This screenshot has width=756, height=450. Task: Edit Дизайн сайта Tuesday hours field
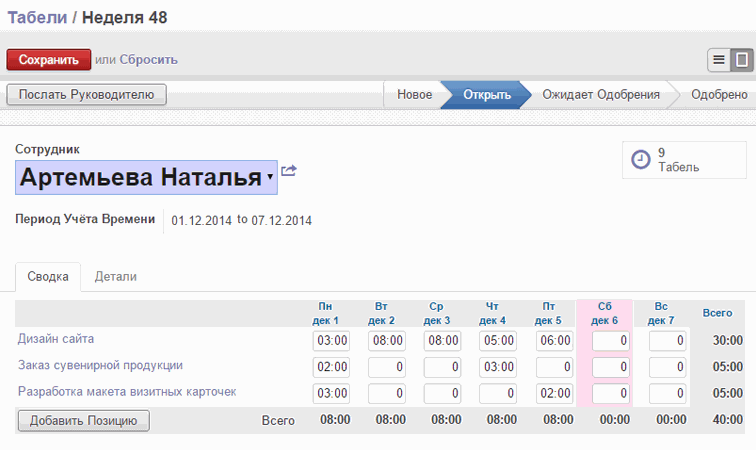[387, 341]
